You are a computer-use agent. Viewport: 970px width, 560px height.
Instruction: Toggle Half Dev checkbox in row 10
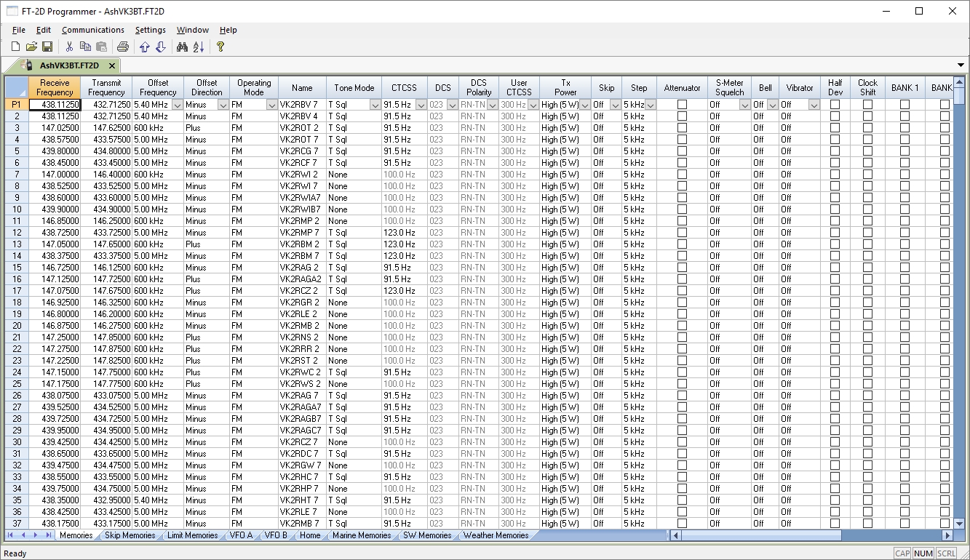point(835,209)
